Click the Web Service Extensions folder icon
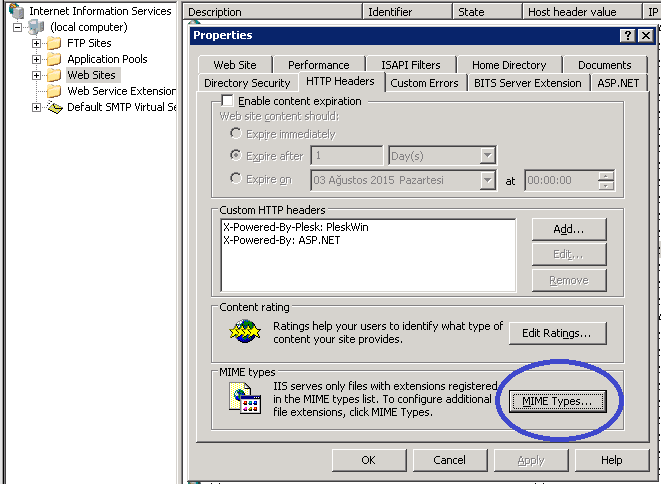 coord(54,91)
